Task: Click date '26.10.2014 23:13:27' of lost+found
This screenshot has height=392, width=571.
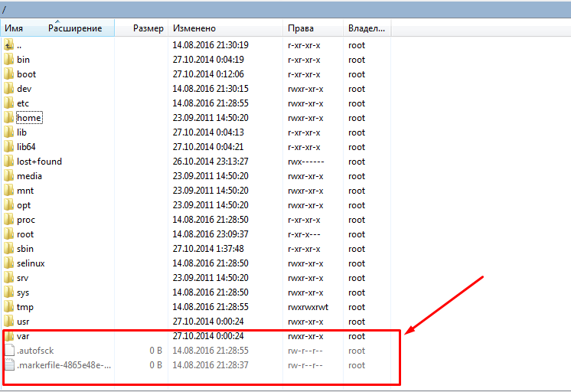Action: tap(210, 162)
